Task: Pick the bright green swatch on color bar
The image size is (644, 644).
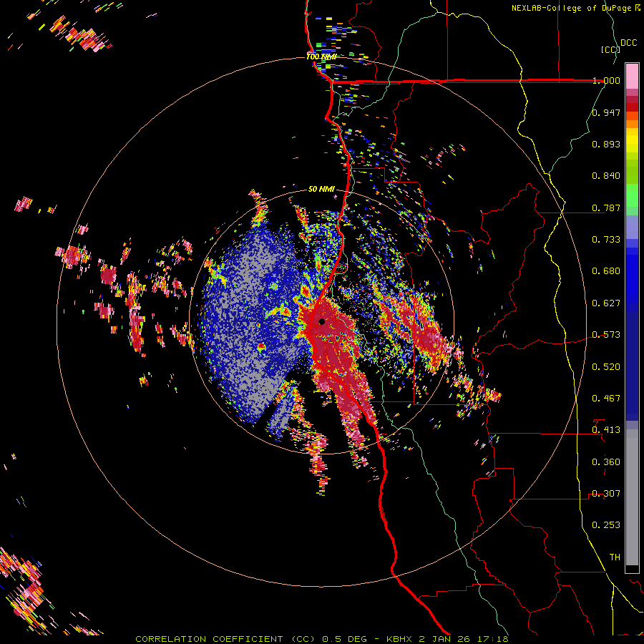Action: 632,195
